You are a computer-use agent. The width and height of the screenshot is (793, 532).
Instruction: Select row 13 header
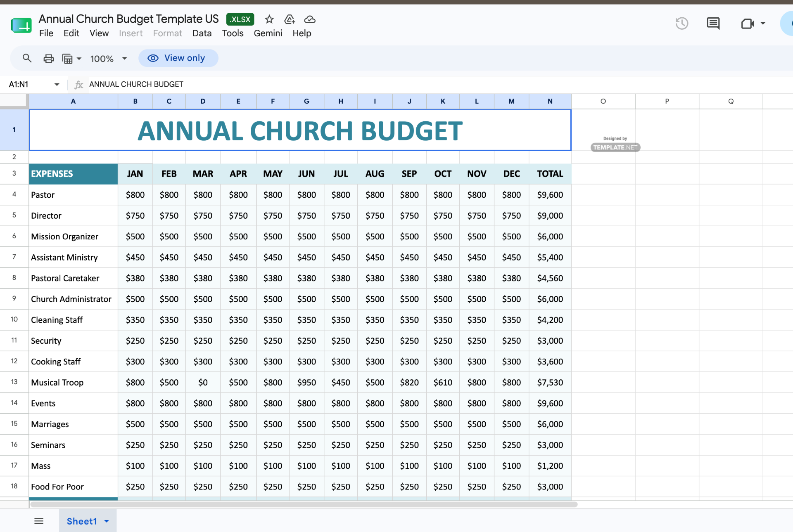(x=14, y=382)
